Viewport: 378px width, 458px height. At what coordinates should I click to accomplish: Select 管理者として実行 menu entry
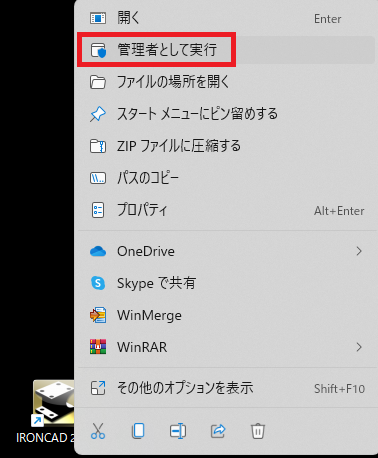coord(227,50)
